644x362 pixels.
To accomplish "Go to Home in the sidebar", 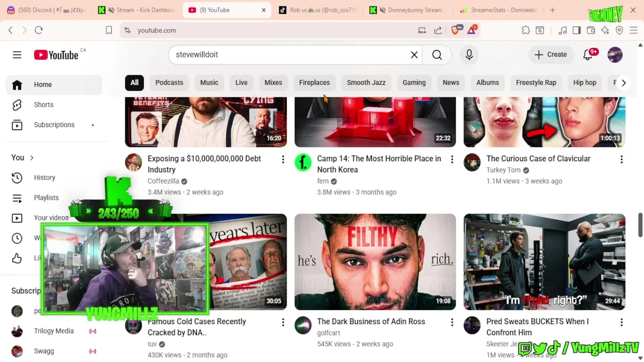I will point(54,84).
